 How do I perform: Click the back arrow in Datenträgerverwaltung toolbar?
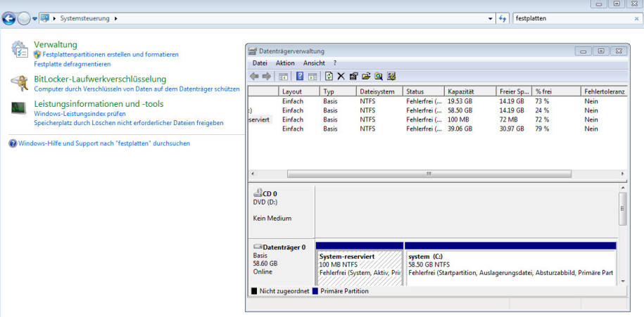tap(254, 77)
